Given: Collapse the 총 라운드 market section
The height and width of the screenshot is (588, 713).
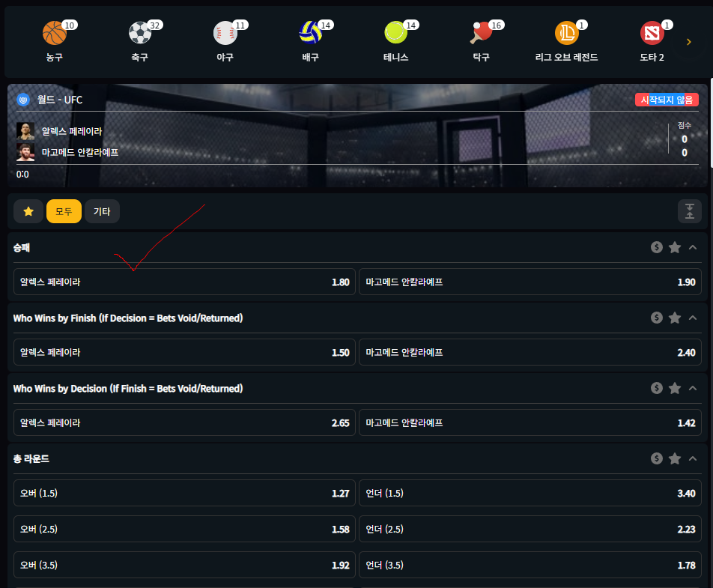Looking at the screenshot, I should (x=693, y=458).
